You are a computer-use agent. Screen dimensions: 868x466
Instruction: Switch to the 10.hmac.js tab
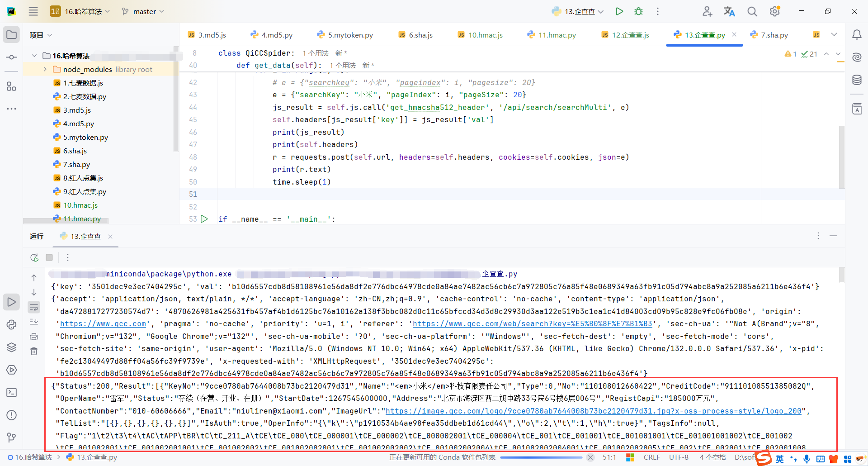click(x=480, y=35)
